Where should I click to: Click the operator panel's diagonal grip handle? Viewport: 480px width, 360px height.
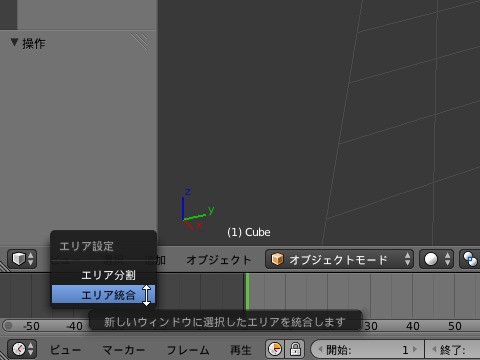click(x=140, y=42)
